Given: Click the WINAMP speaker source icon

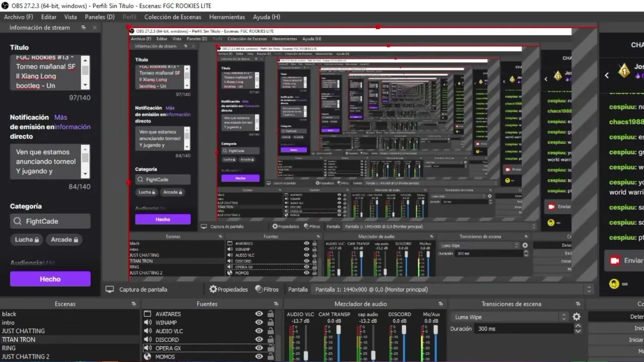Looking at the screenshot, I should [148, 322].
